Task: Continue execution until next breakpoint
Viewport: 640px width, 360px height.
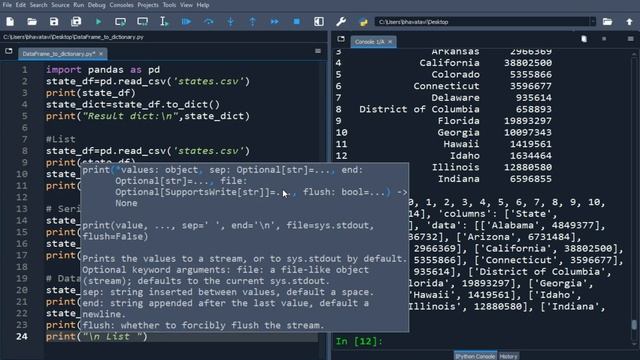Action: click(x=274, y=22)
